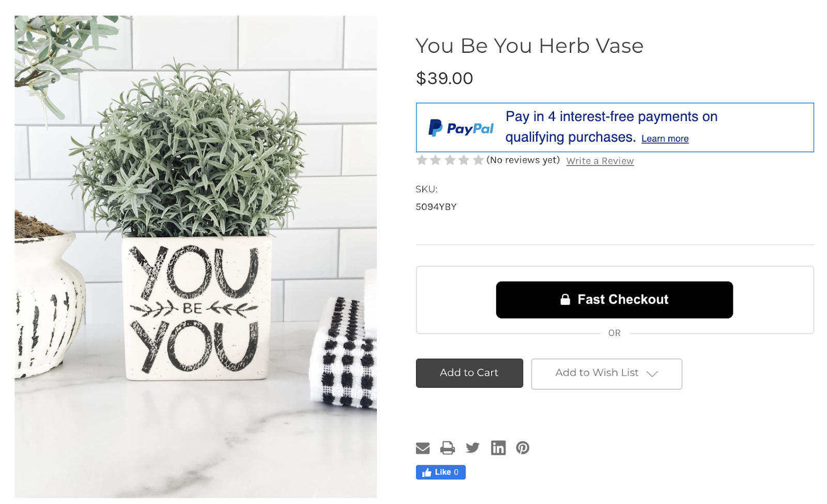Pin this product on Pinterest

[x=523, y=448]
